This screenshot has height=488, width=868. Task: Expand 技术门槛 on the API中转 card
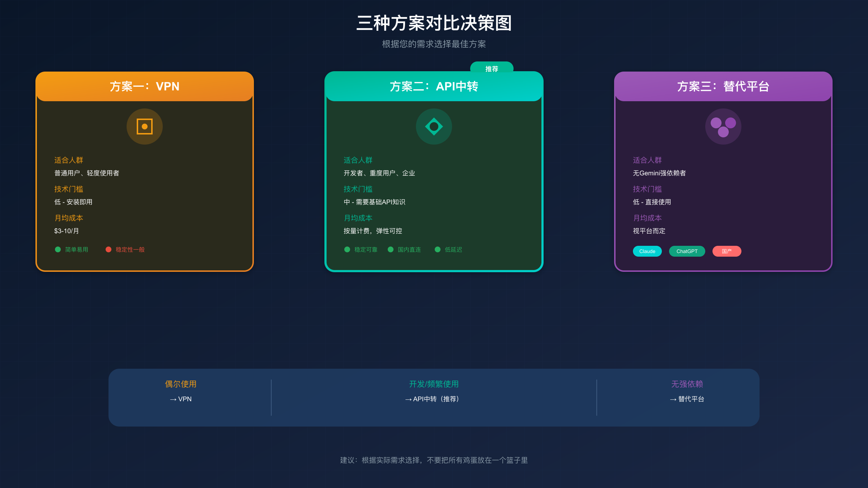[358, 189]
